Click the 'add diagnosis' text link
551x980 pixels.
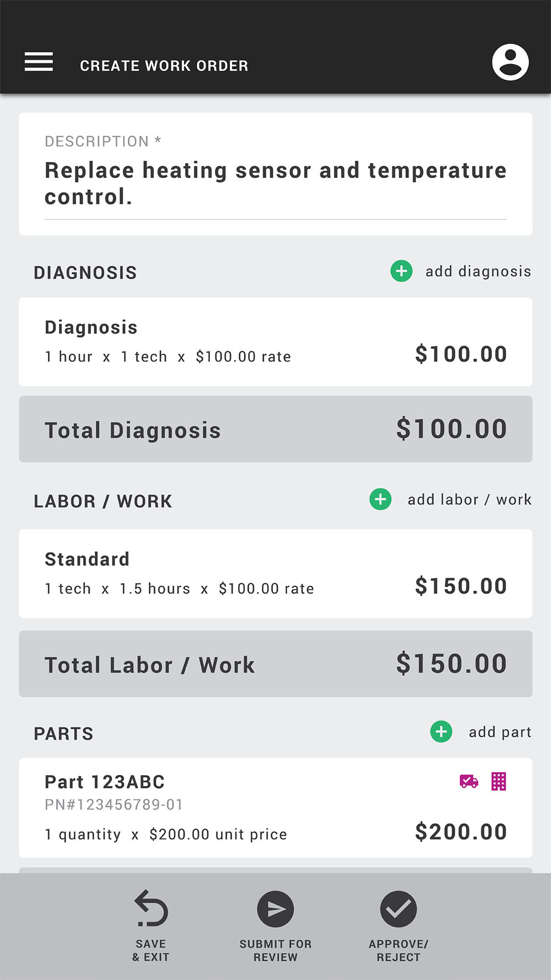pos(478,271)
